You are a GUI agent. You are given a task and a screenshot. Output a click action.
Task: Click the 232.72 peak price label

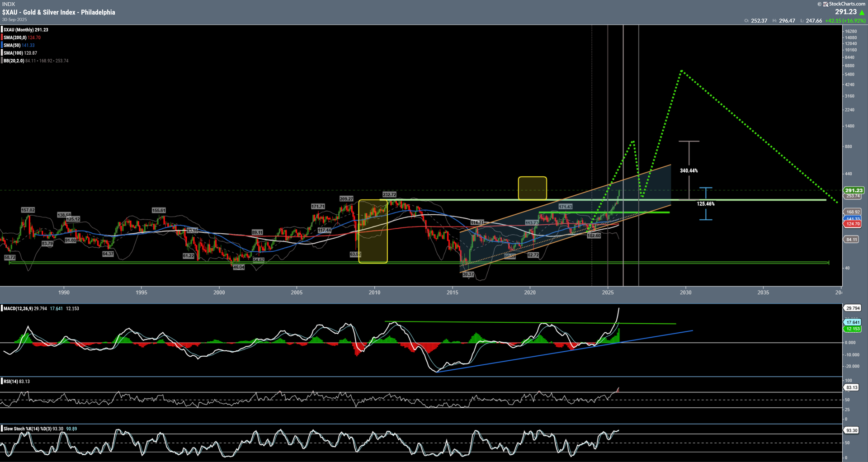(x=389, y=195)
